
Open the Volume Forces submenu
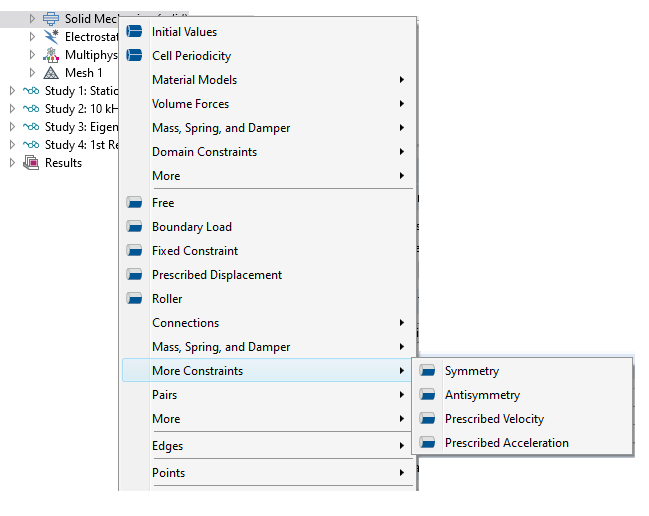tap(190, 104)
